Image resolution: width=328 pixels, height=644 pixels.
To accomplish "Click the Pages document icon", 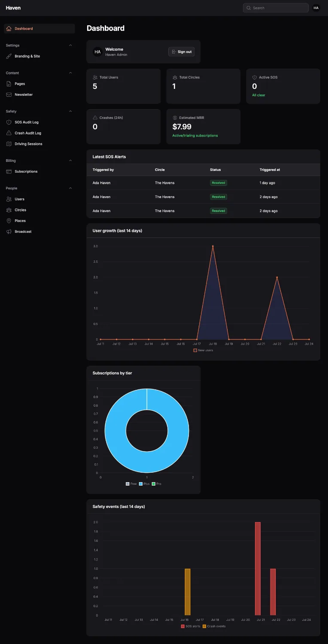I will (9, 84).
